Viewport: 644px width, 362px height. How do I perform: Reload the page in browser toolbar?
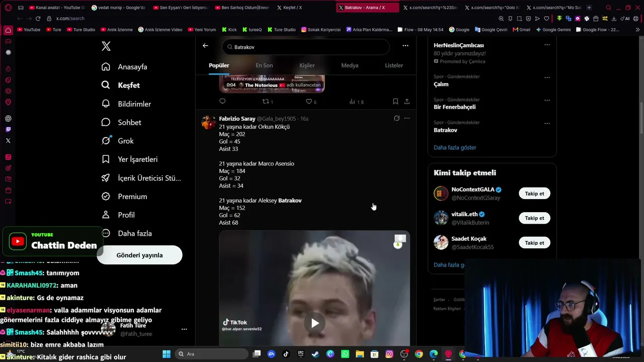pos(38,19)
